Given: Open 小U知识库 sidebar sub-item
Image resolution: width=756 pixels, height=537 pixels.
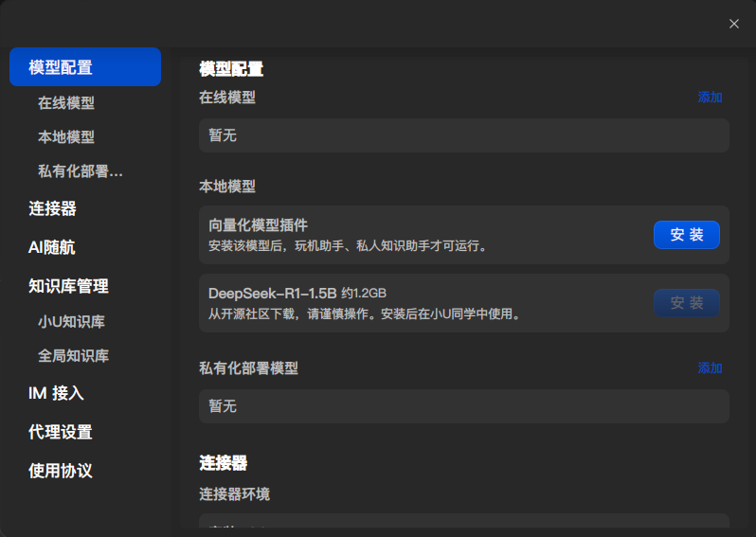Looking at the screenshot, I should coord(71,321).
